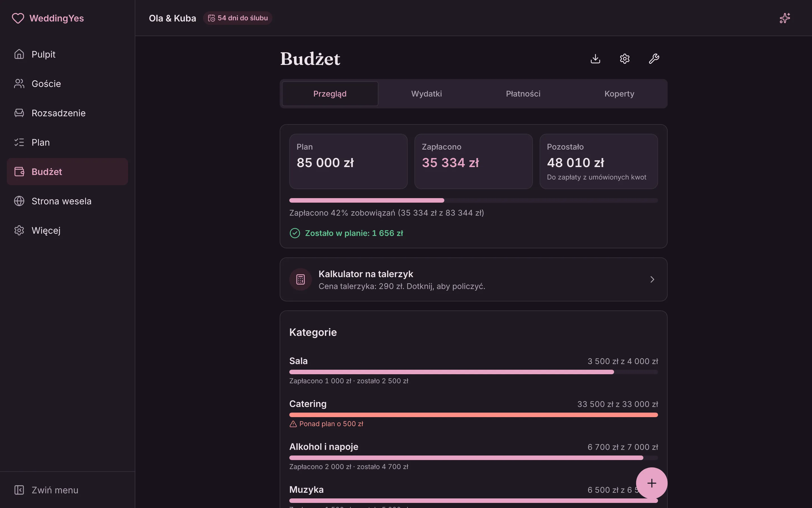Click the sparkle assistant icon in the top bar

click(784, 18)
